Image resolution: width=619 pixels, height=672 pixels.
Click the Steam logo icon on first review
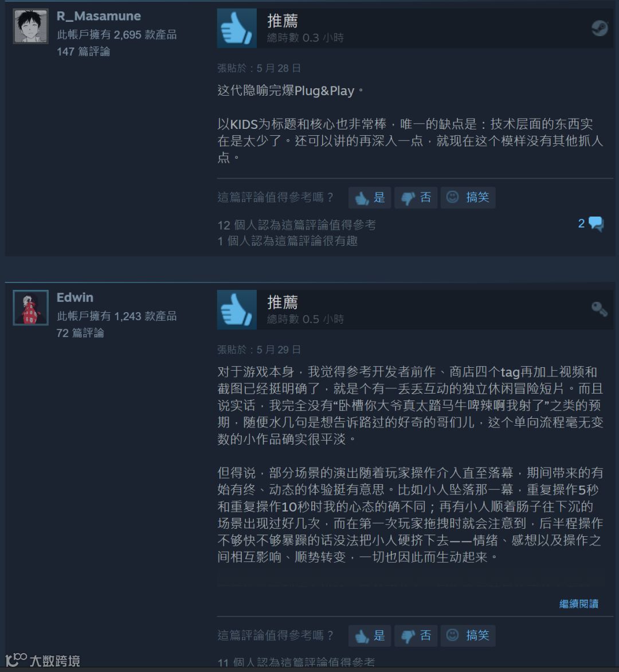point(600,28)
